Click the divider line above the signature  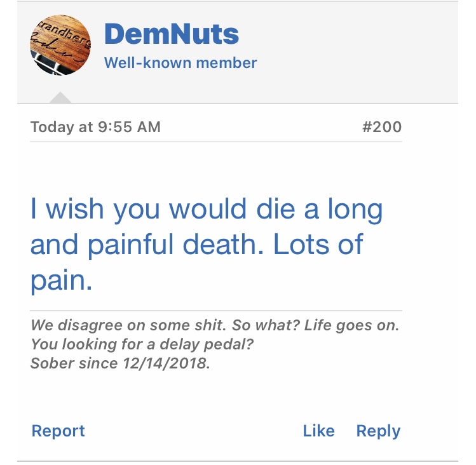click(x=216, y=310)
